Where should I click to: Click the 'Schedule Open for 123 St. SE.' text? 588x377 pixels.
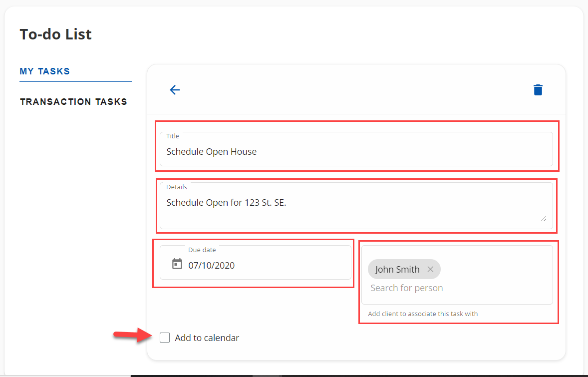[226, 203]
